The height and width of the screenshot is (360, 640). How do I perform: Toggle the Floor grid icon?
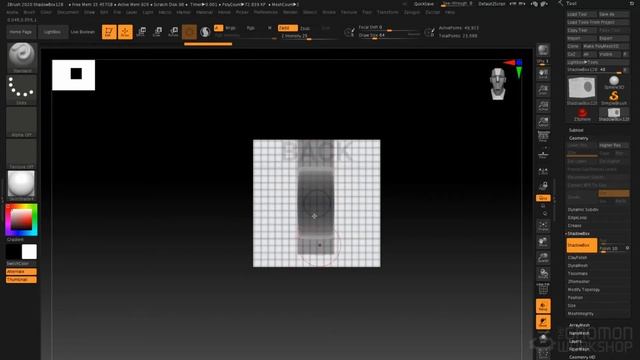tap(543, 155)
